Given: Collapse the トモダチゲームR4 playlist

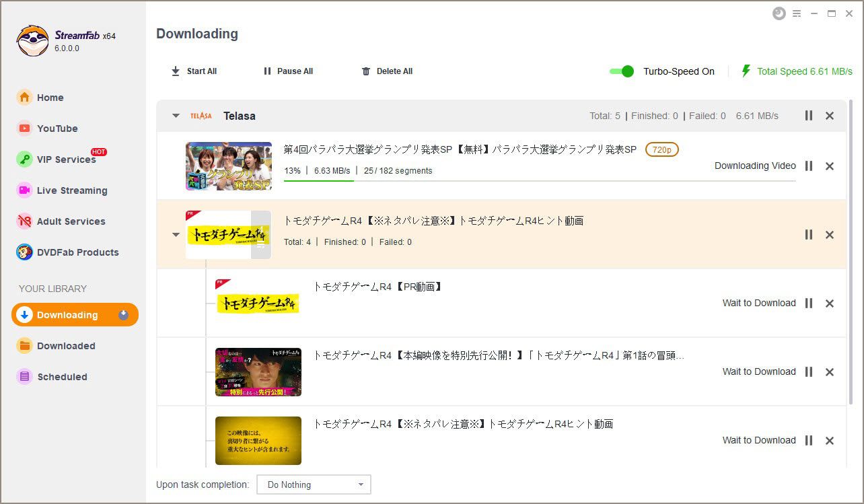Looking at the screenshot, I should [176, 235].
